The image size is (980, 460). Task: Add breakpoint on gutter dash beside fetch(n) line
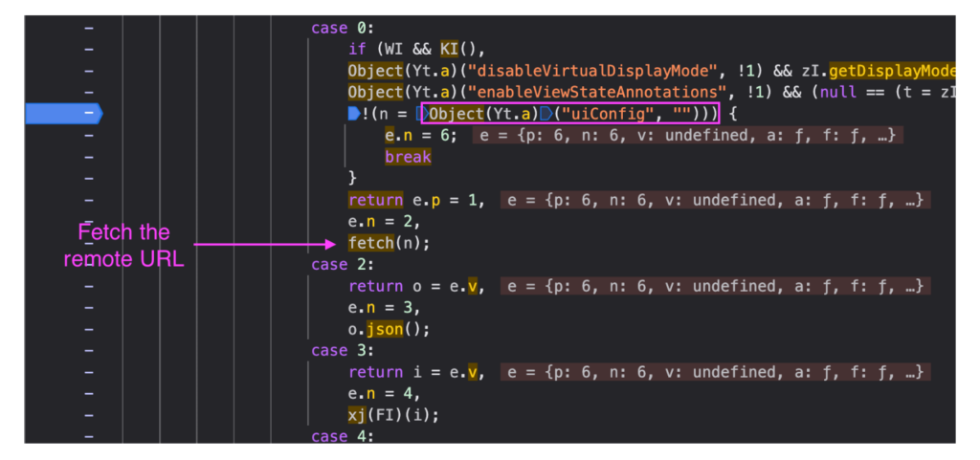(89, 243)
